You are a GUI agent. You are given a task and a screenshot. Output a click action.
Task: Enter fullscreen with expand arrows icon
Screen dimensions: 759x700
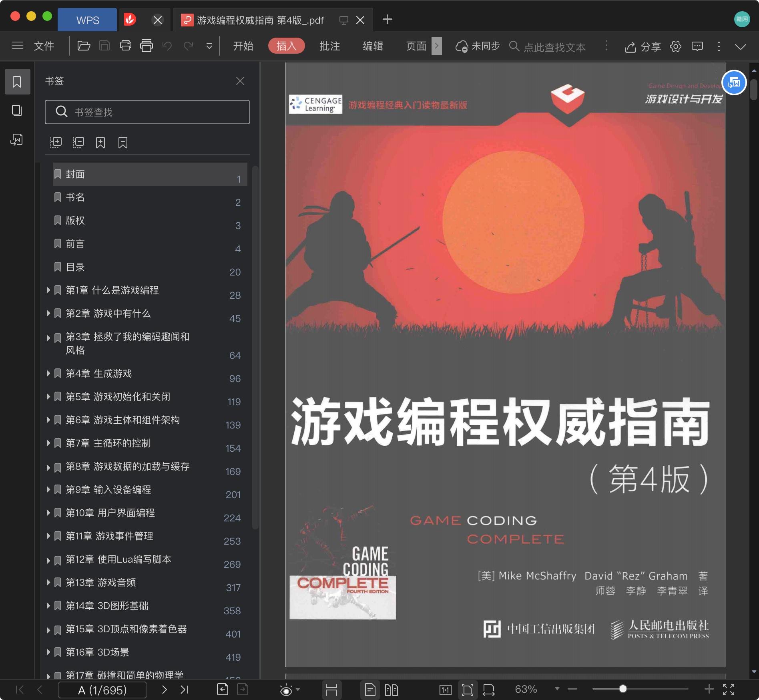click(729, 689)
